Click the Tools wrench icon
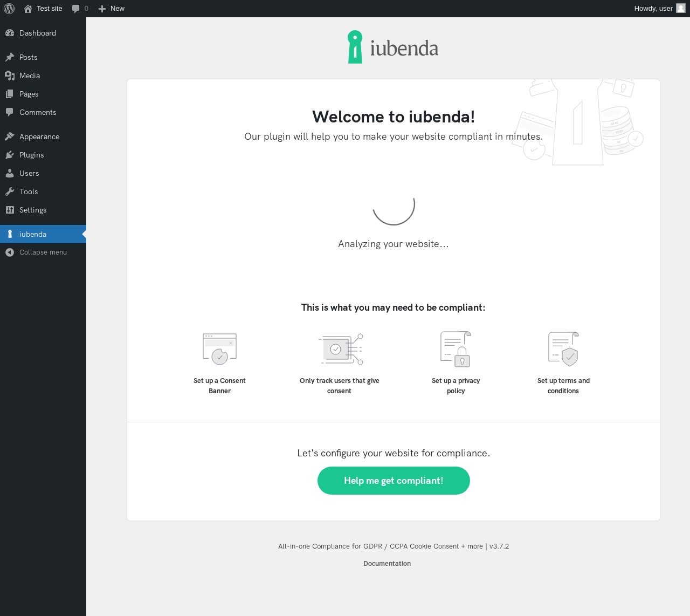This screenshot has height=616, width=690. pos(10,191)
